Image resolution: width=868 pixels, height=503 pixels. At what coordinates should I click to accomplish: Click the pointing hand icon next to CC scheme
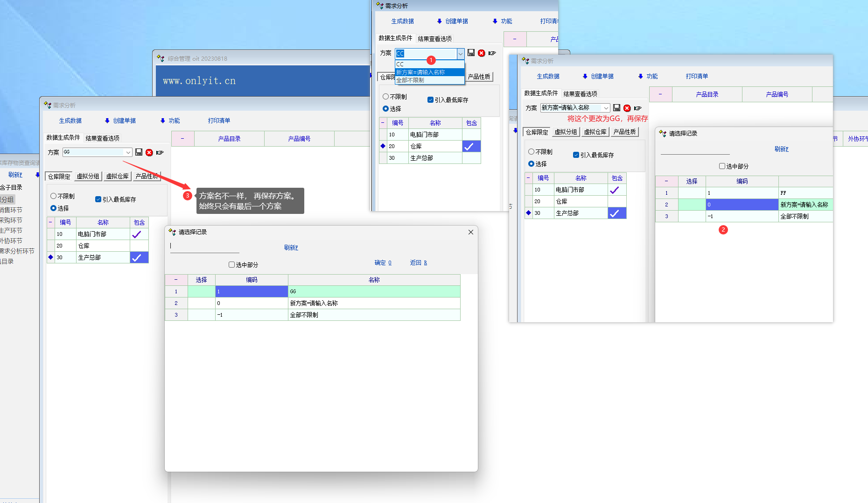[492, 53]
